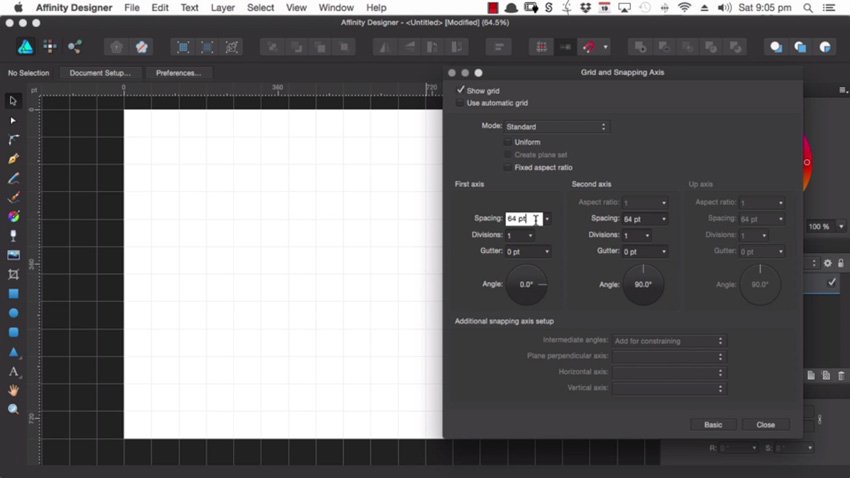The height and width of the screenshot is (478, 850).
Task: Open the Edit menu
Action: 160,8
